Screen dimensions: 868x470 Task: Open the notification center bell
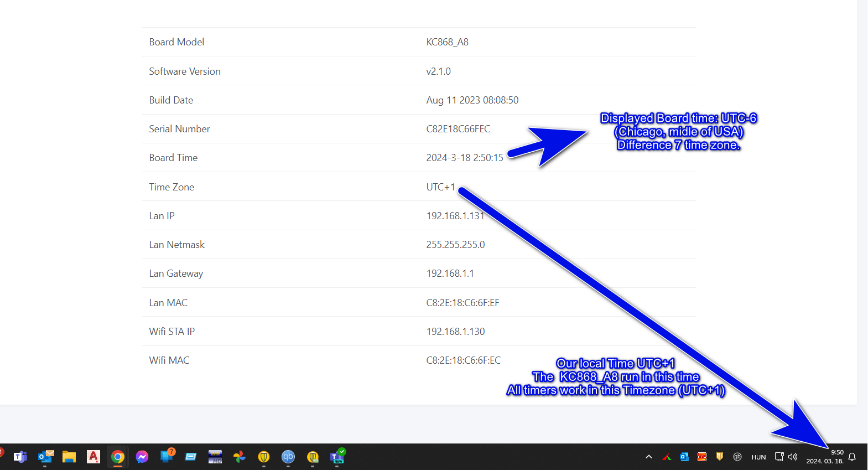(852, 457)
